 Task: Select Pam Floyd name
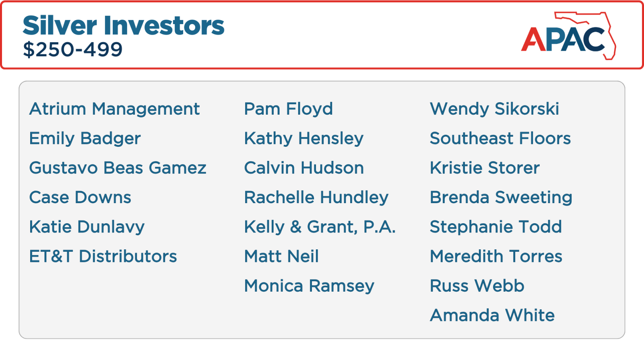[x=289, y=109]
